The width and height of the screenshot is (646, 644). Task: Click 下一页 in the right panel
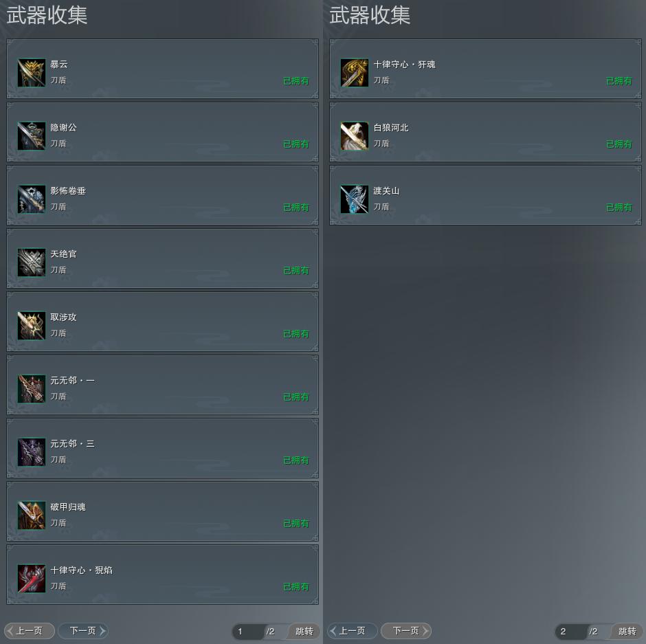[406, 631]
